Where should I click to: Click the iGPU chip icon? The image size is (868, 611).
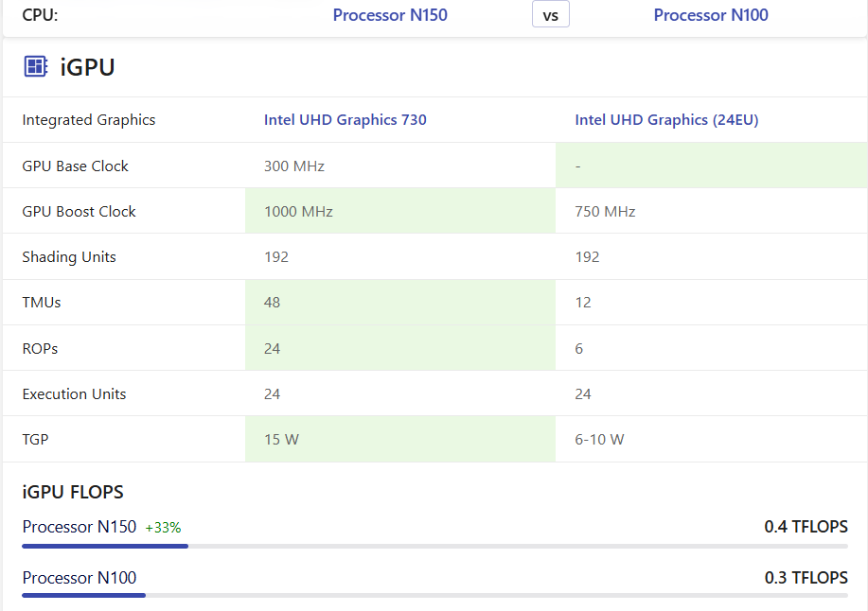(x=36, y=66)
